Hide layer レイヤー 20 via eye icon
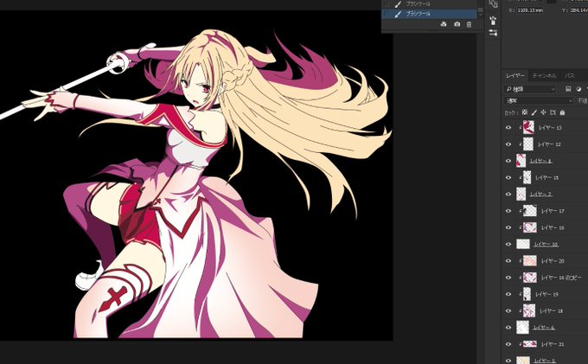This screenshot has height=364, width=588. (508, 261)
